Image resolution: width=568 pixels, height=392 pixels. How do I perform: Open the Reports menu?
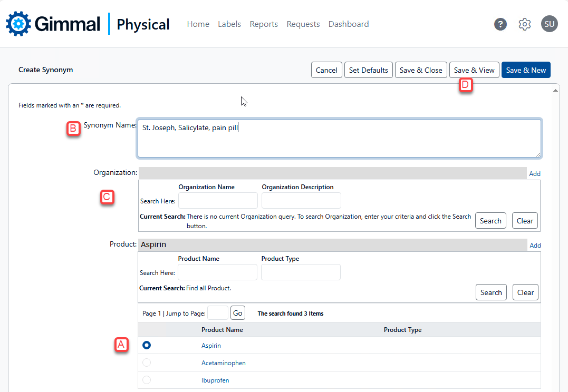click(x=264, y=24)
